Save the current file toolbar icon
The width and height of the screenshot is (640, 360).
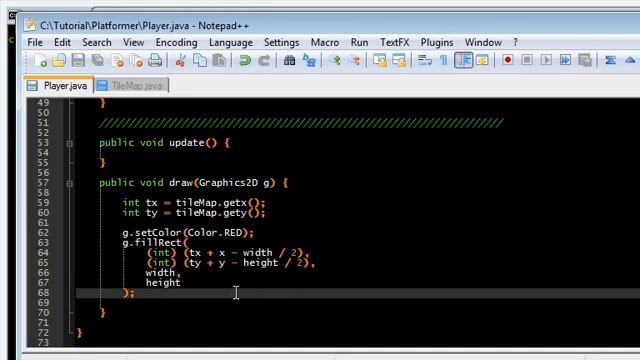(x=78, y=61)
